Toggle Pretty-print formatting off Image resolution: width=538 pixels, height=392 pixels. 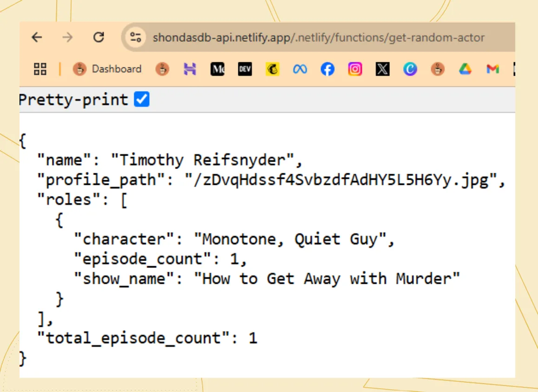tap(142, 99)
